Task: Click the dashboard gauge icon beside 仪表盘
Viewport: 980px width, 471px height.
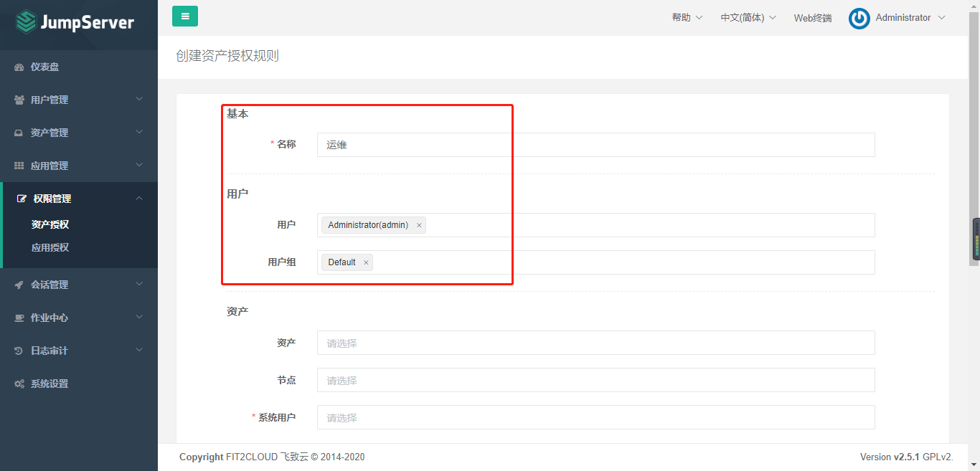Action: 19,67
